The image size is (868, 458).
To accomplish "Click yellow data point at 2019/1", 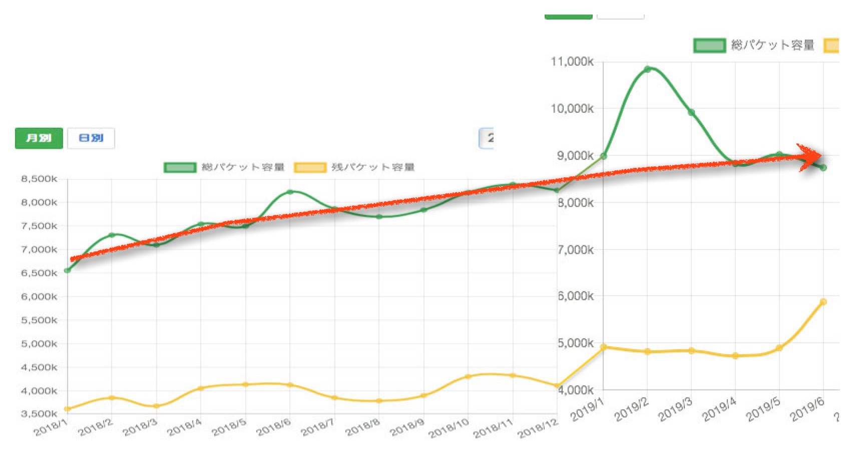I will point(603,347).
